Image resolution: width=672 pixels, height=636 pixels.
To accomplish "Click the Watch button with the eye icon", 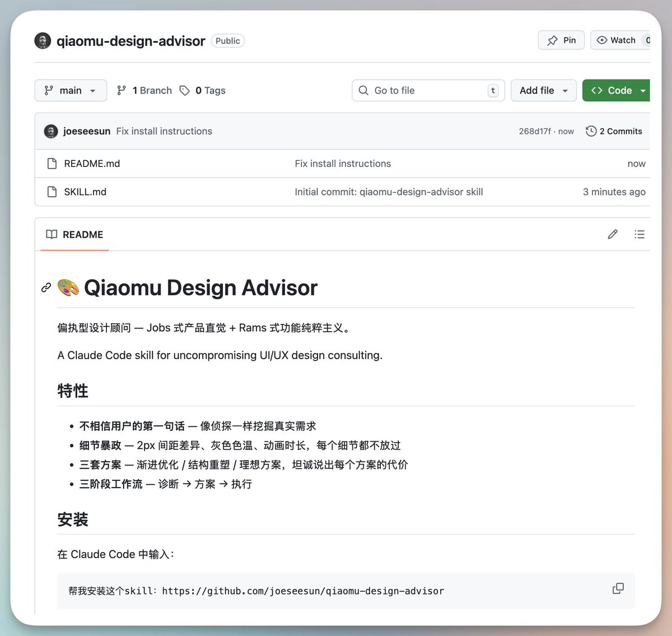I will click(x=620, y=40).
